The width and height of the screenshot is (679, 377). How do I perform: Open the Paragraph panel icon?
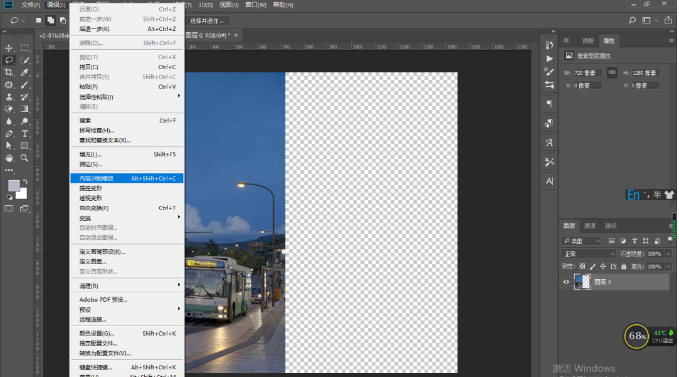pos(549,104)
